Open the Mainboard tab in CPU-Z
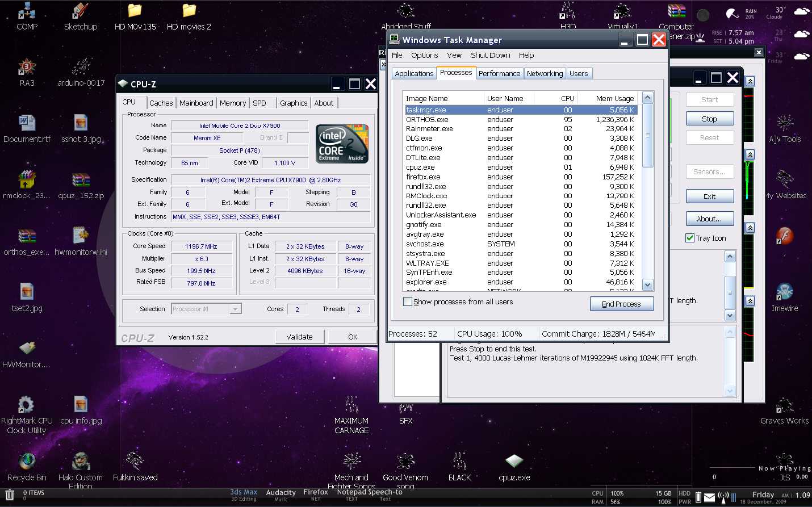Image resolution: width=812 pixels, height=507 pixels. tap(196, 103)
